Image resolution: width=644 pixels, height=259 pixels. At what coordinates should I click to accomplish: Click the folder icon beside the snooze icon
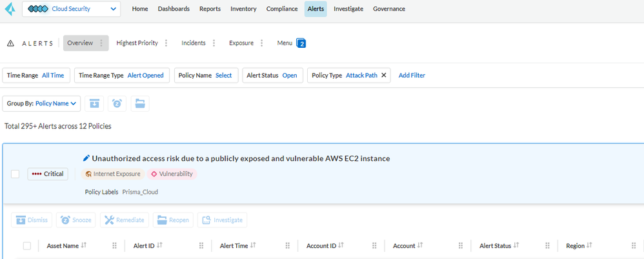(x=140, y=103)
